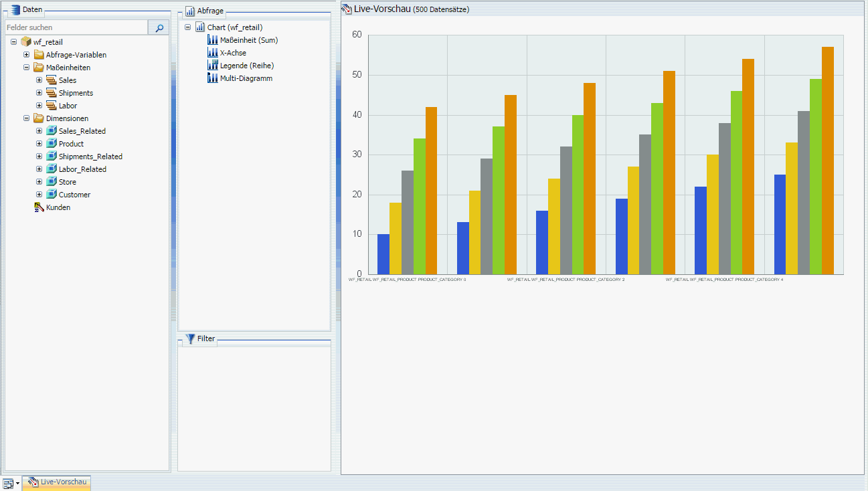The height and width of the screenshot is (491, 868).
Task: Click the Maßeinheiten folder icon
Action: click(39, 68)
